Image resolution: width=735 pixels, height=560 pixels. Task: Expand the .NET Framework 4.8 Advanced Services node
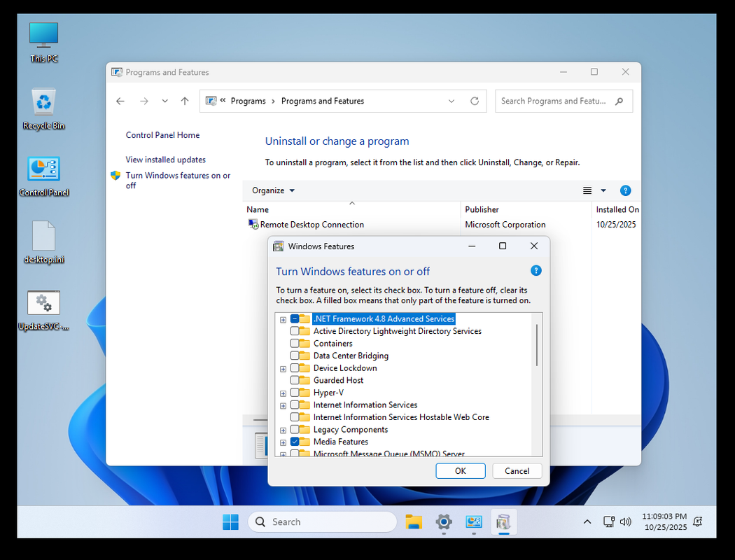283,320
